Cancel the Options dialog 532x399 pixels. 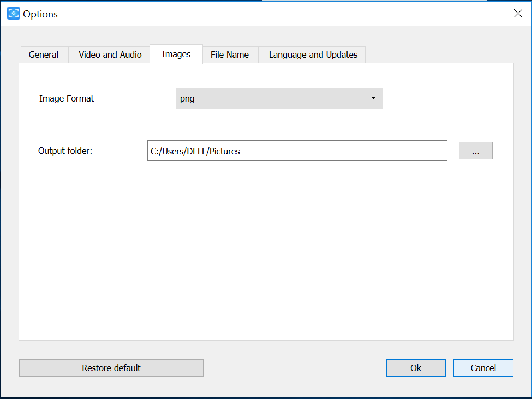point(483,368)
